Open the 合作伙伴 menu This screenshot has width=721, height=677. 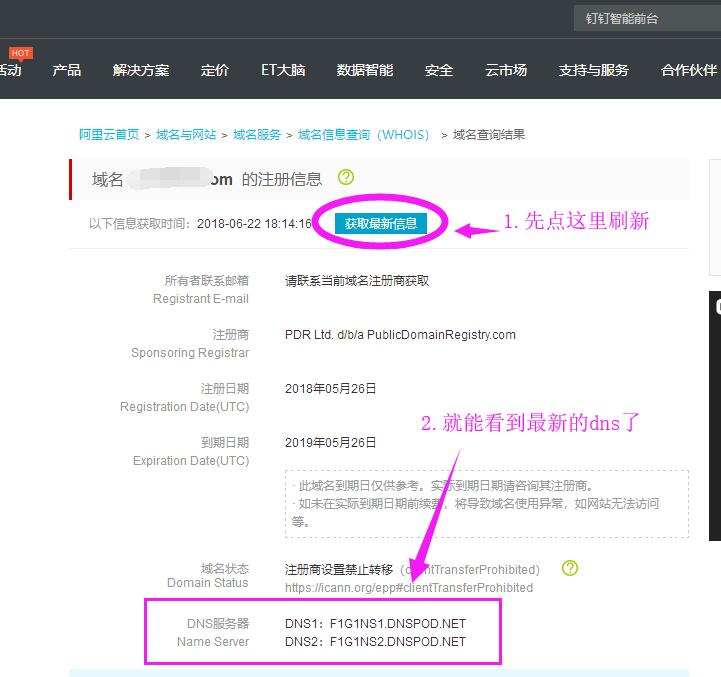[689, 70]
